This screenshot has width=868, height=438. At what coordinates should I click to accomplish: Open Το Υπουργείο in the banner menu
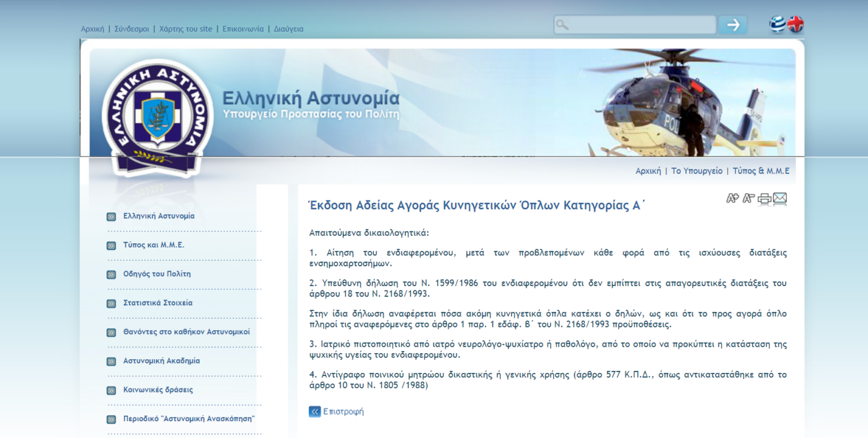click(697, 171)
